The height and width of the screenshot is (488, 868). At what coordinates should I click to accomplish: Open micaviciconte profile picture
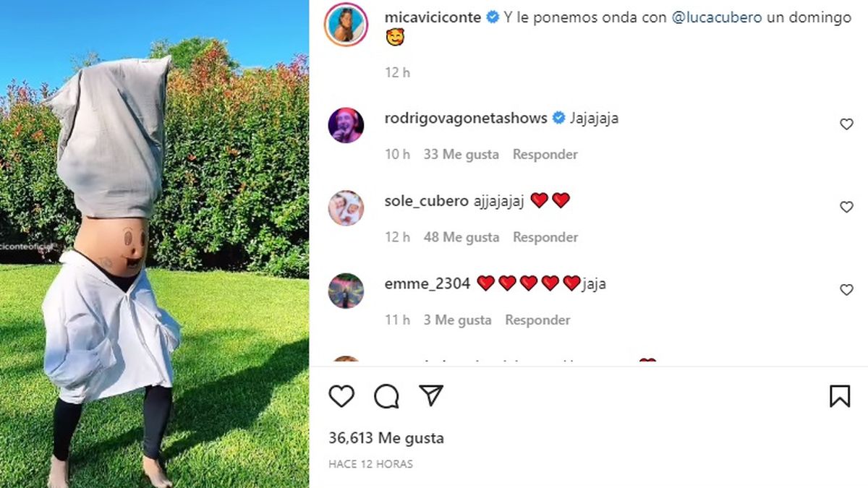click(x=346, y=25)
